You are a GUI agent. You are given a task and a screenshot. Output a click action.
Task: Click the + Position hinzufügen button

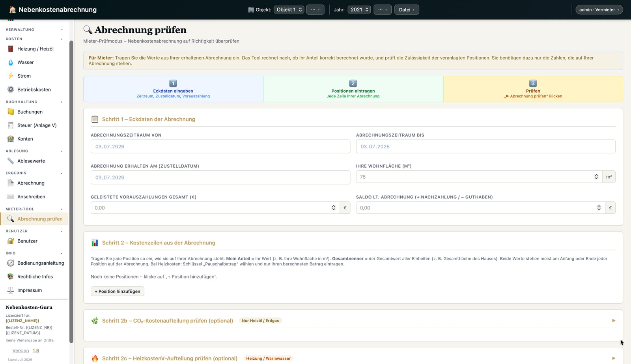point(118,291)
